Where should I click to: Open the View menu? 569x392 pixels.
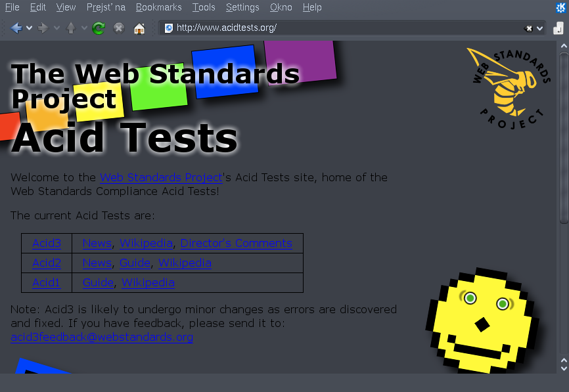[66, 7]
